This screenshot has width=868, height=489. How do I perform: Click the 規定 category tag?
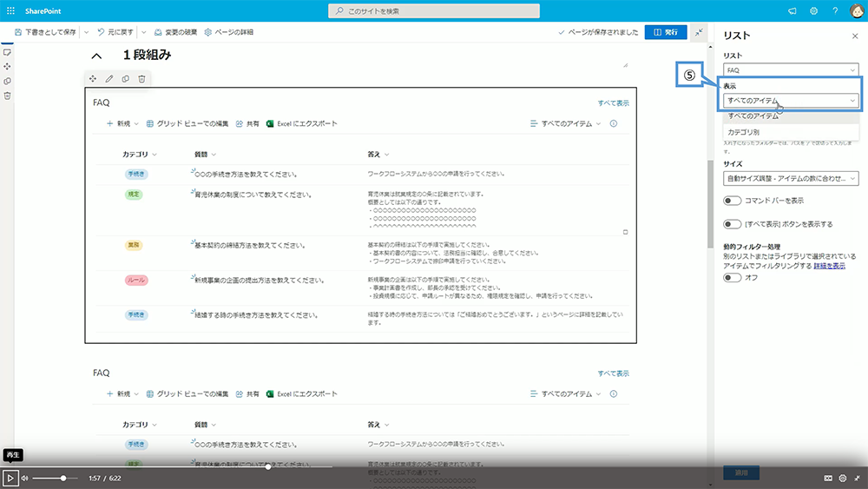click(134, 195)
